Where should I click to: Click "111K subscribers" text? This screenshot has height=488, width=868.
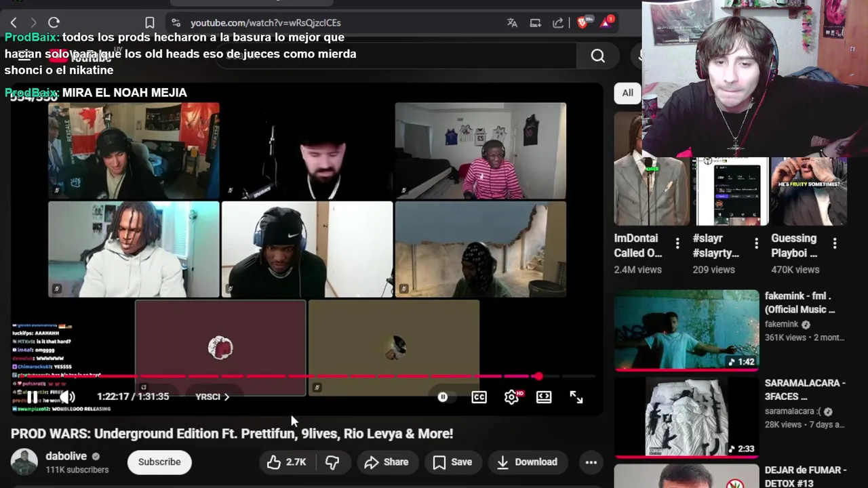click(77, 470)
